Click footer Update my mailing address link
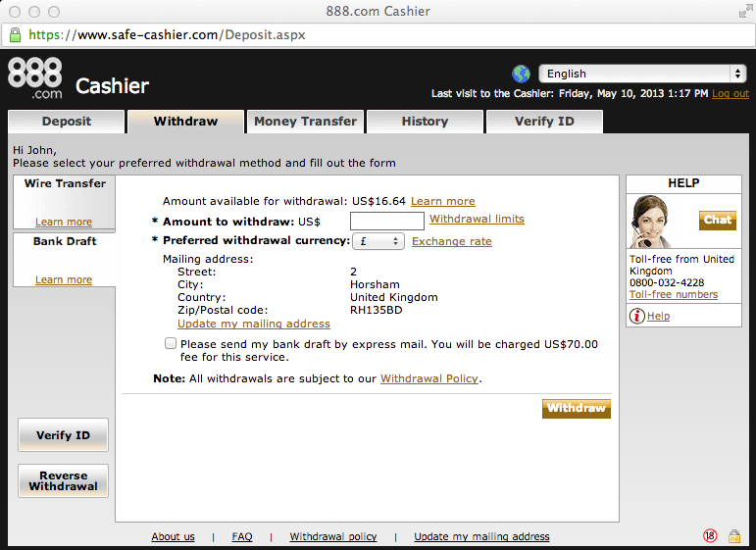756x550 pixels. click(x=481, y=536)
